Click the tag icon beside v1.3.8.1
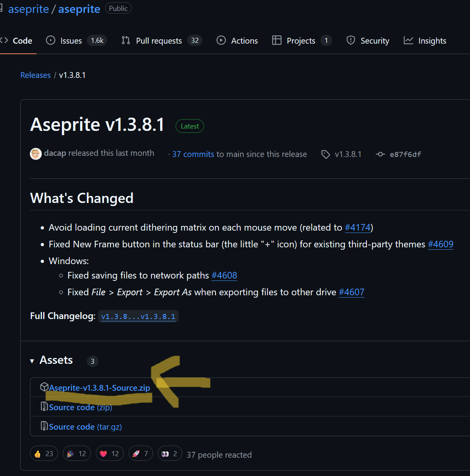 326,155
